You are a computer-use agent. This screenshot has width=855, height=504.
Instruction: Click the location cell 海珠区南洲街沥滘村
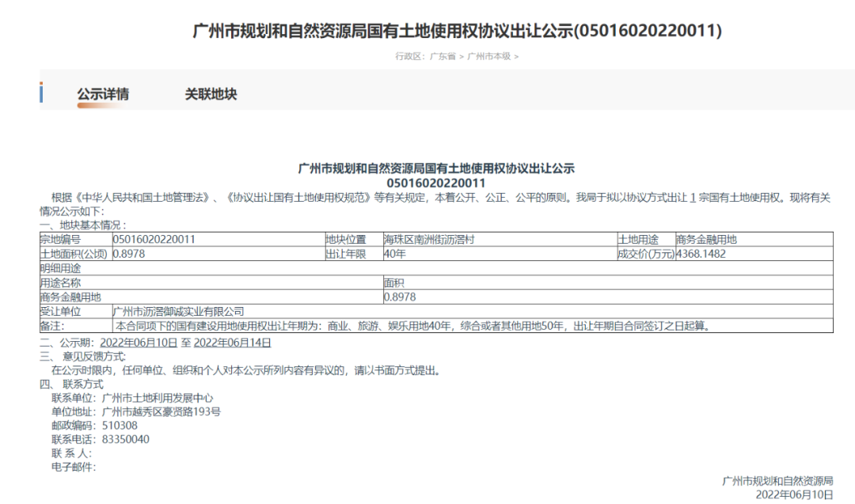[x=500, y=239]
